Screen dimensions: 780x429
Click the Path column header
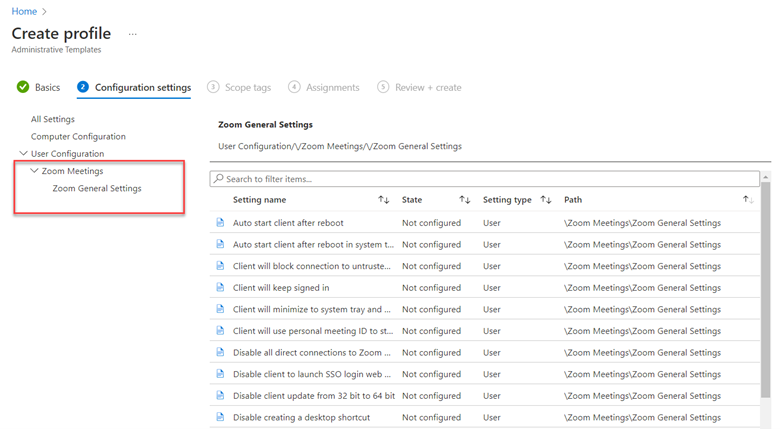(573, 200)
